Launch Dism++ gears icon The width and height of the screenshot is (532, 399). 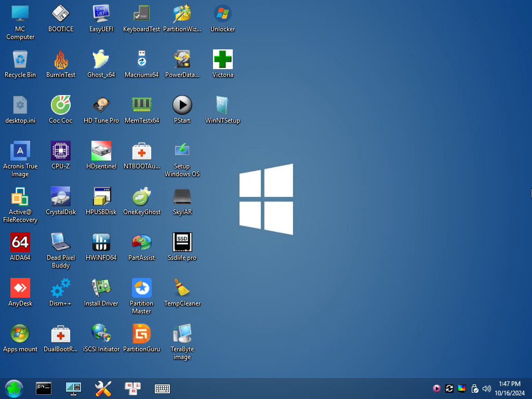click(x=60, y=292)
